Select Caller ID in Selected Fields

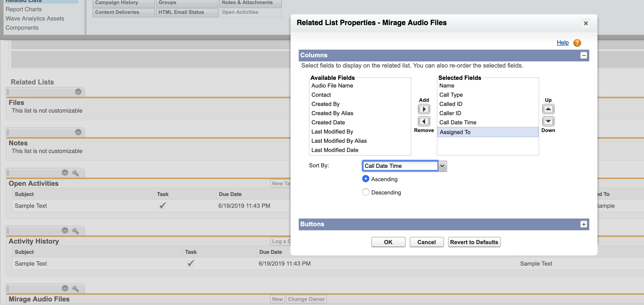click(488, 113)
